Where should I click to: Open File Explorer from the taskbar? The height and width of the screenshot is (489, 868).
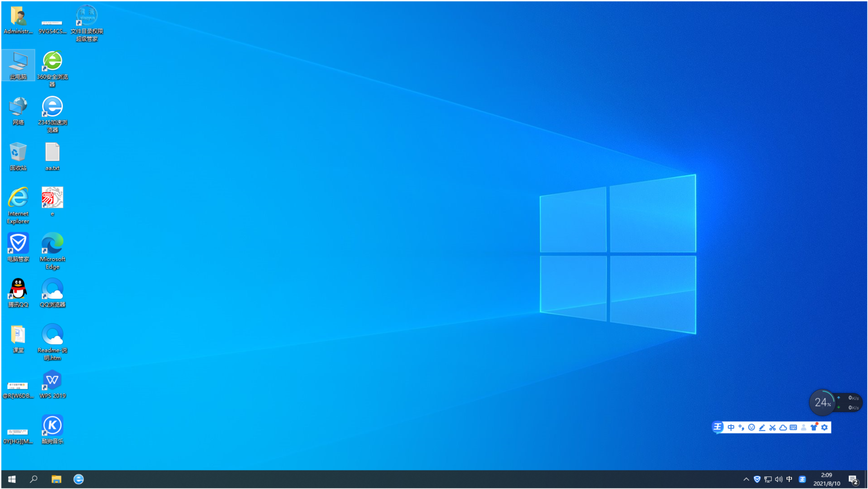point(56,479)
